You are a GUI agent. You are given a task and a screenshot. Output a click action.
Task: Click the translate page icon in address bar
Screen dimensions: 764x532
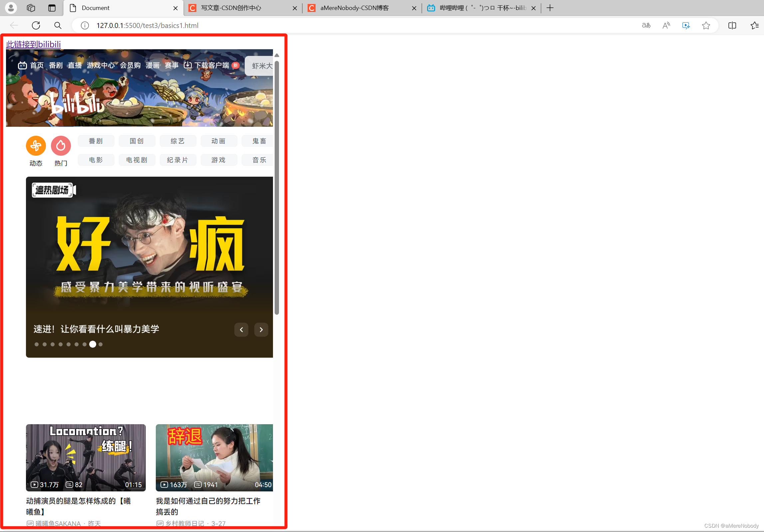pos(646,25)
